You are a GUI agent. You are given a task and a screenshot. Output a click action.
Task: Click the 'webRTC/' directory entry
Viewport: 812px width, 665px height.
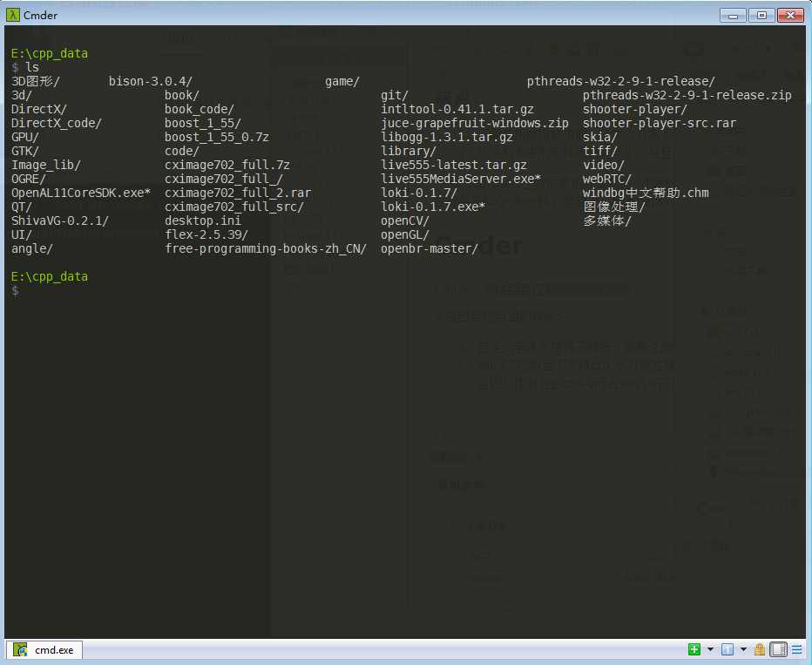[x=607, y=179]
